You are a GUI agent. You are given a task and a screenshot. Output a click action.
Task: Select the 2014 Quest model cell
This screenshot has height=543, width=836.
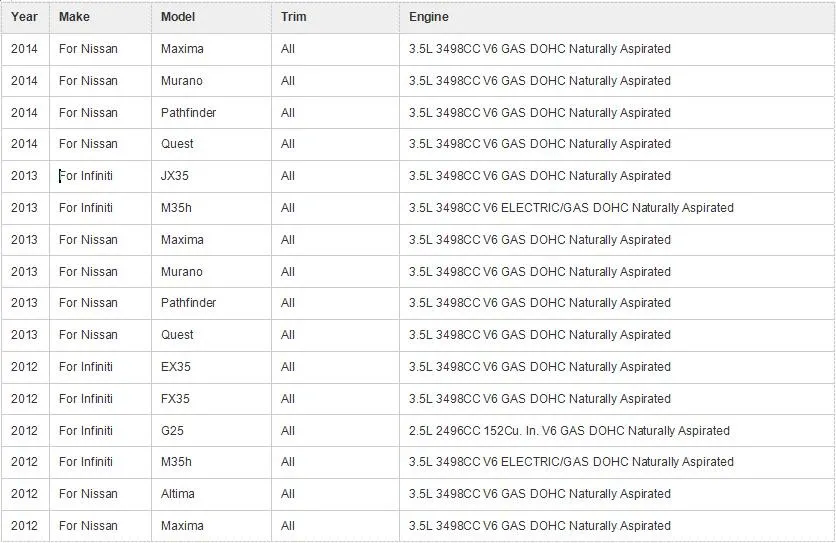(211, 144)
